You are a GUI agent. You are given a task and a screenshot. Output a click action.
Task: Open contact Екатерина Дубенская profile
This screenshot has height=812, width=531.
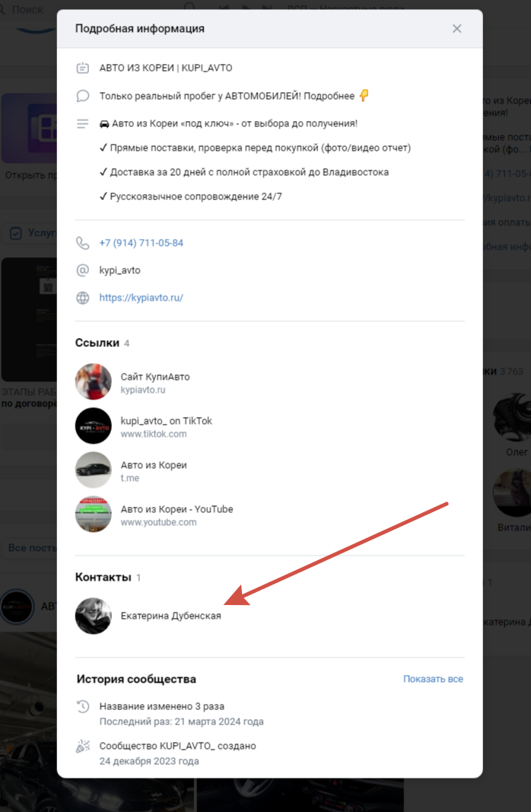pyautogui.click(x=170, y=616)
